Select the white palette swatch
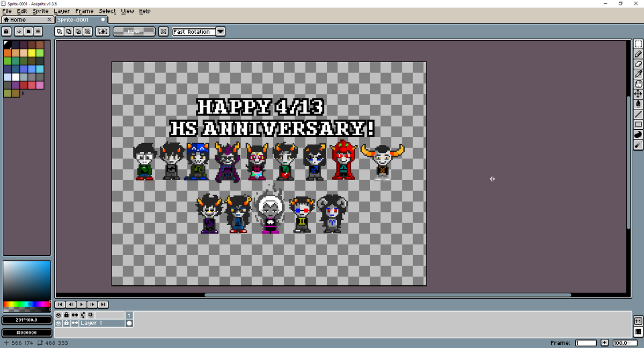 pyautogui.click(x=16, y=77)
